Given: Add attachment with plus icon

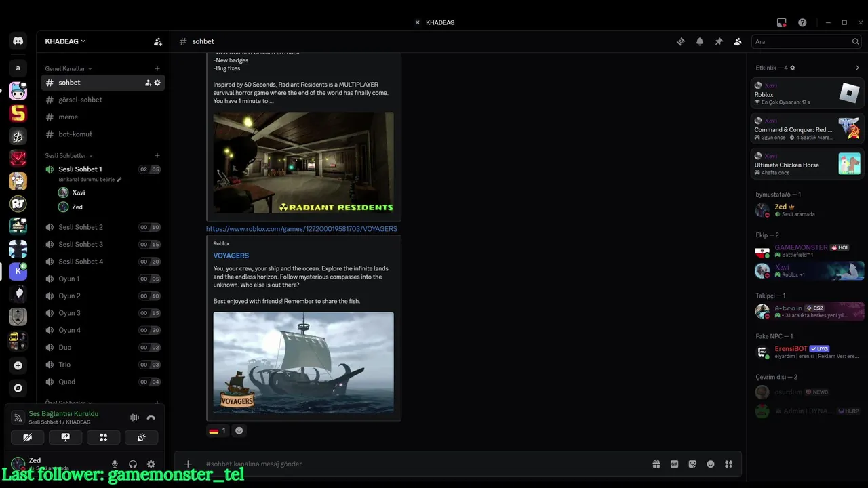Looking at the screenshot, I should click(189, 464).
